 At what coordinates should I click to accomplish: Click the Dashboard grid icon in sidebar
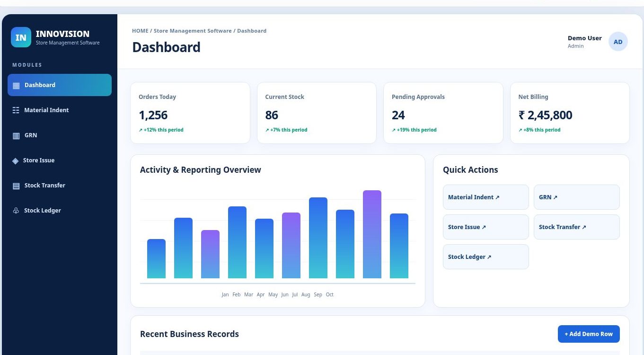click(16, 85)
